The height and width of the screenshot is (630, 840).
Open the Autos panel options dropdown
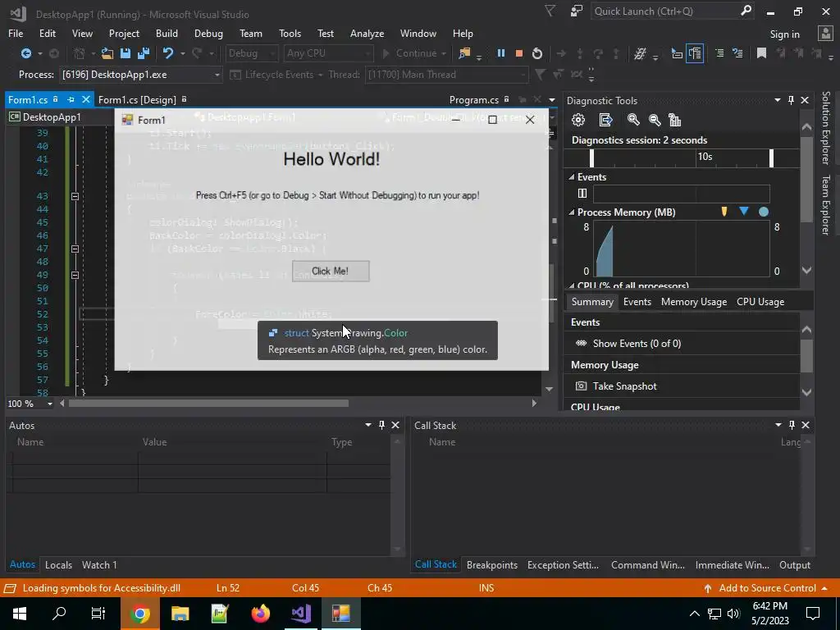tap(368, 425)
